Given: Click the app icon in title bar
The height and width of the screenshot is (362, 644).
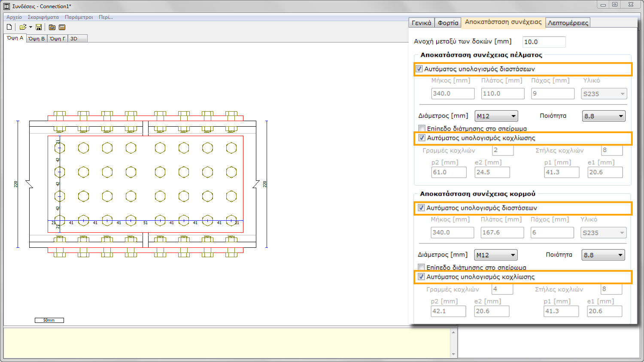Looking at the screenshot, I should [6, 6].
